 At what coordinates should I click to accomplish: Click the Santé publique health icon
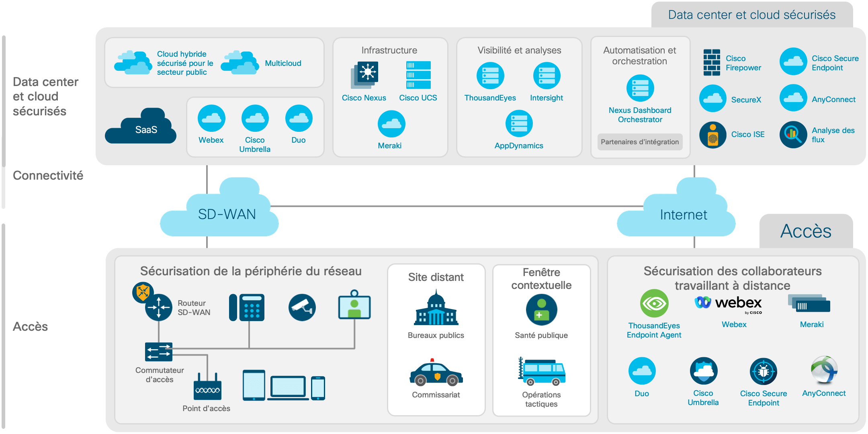[541, 310]
